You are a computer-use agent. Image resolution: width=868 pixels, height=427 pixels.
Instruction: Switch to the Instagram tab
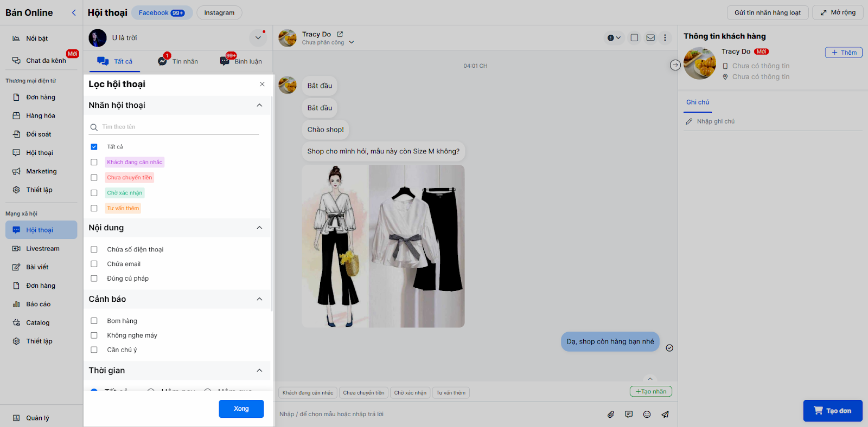[x=219, y=12]
